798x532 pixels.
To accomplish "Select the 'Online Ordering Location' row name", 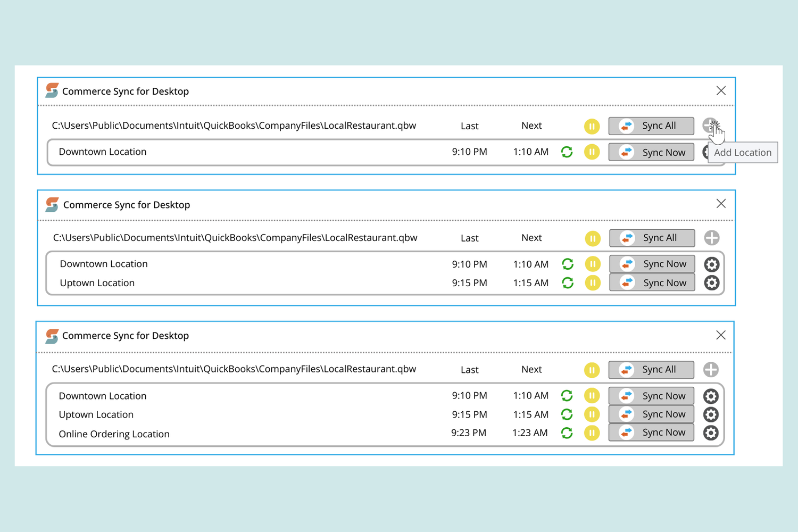I will pos(114,434).
